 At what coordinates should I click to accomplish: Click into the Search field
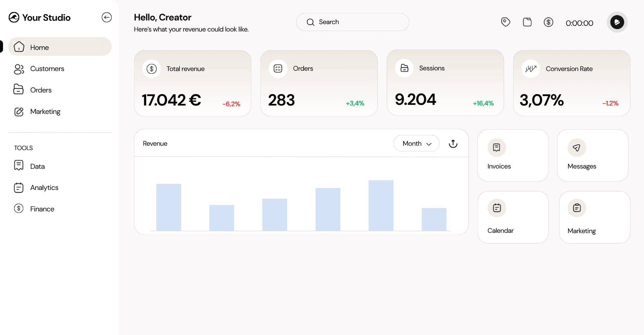click(x=353, y=22)
